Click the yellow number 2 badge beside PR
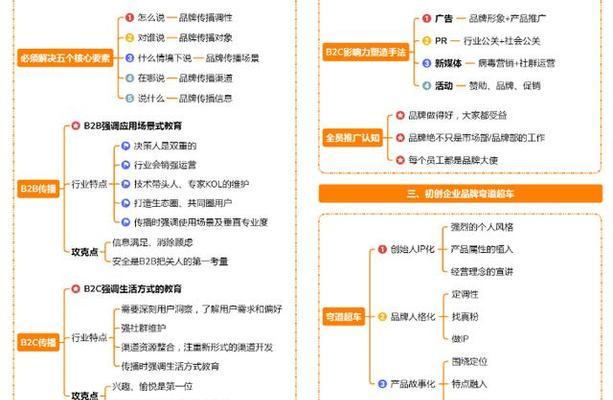This screenshot has height=400, width=613. click(427, 41)
